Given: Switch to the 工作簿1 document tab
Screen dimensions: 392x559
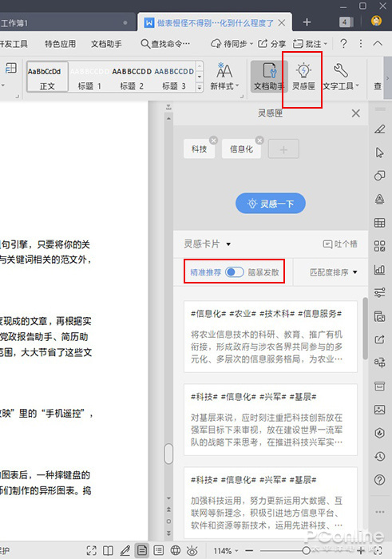Looking at the screenshot, I should click(x=68, y=23).
